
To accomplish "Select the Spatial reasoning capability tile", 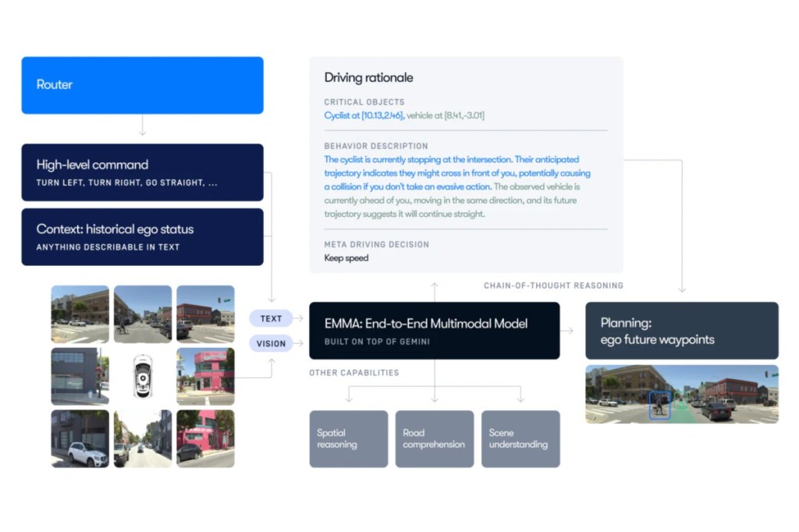I will [x=348, y=438].
